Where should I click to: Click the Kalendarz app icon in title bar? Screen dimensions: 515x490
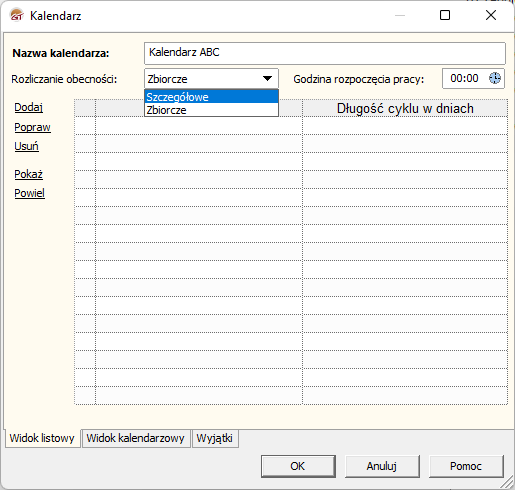tap(17, 15)
